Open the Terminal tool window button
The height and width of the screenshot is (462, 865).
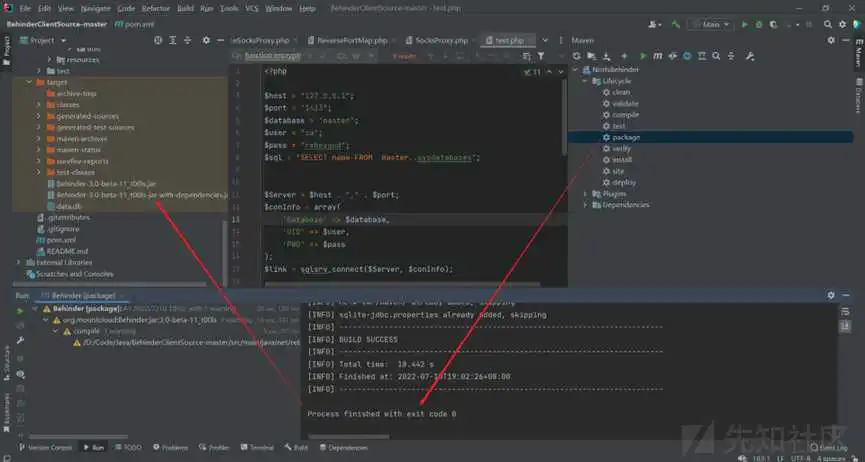(x=257, y=448)
